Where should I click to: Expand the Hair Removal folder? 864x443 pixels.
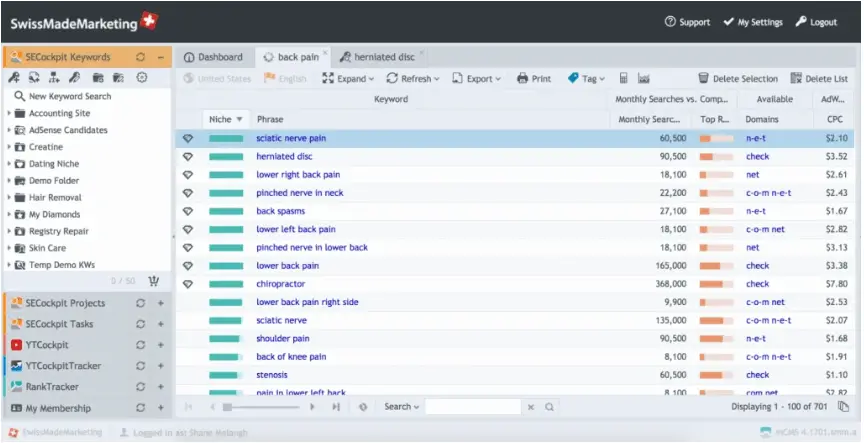point(9,197)
